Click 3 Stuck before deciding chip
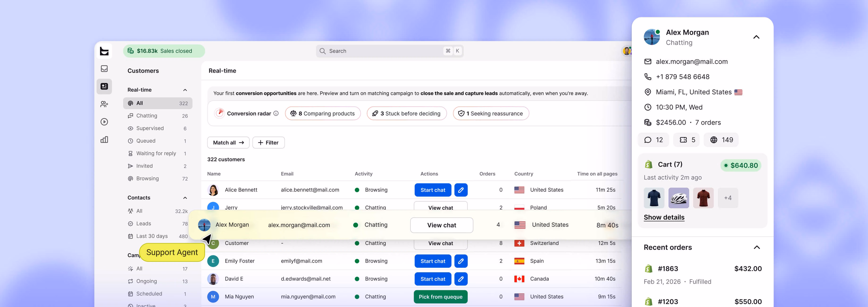 click(x=407, y=113)
